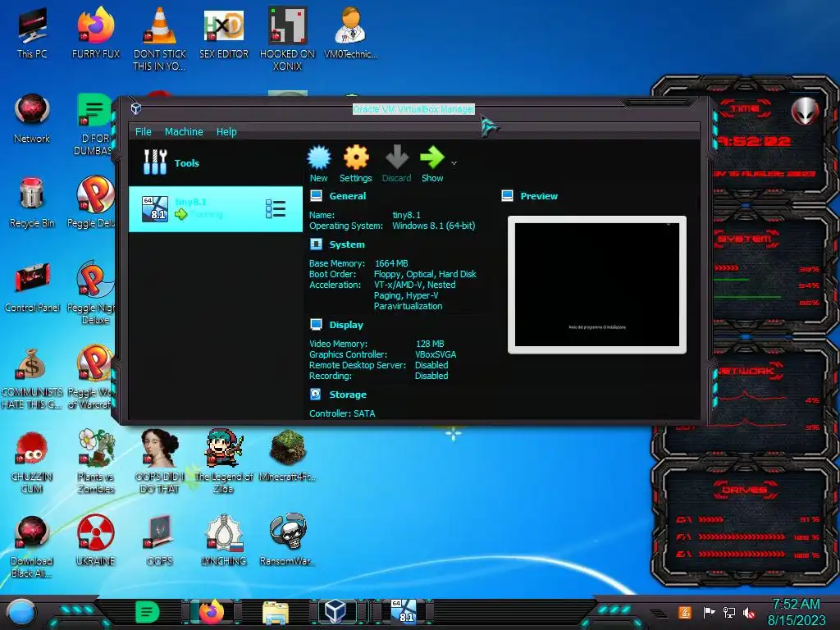Open the Windows Start orb
840x630 pixels.
pos(21,612)
